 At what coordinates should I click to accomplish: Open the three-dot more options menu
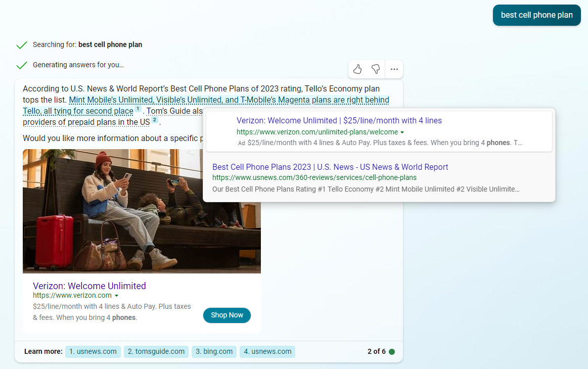[x=394, y=69]
